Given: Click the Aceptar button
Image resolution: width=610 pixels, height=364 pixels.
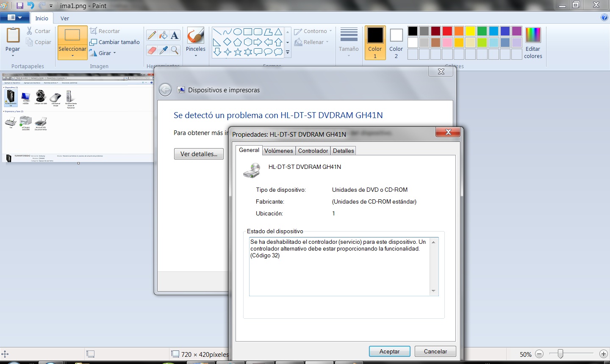Looking at the screenshot, I should pyautogui.click(x=389, y=351).
